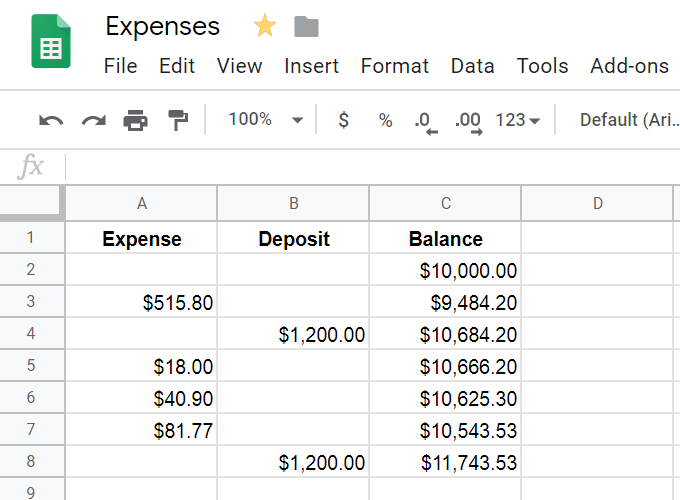Redo the last undone action

pyautogui.click(x=93, y=121)
